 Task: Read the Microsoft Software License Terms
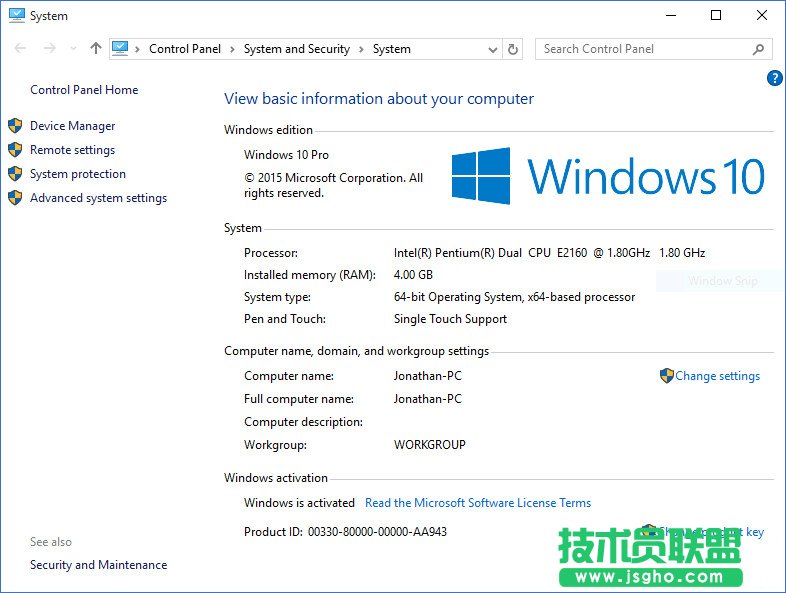[x=478, y=503]
